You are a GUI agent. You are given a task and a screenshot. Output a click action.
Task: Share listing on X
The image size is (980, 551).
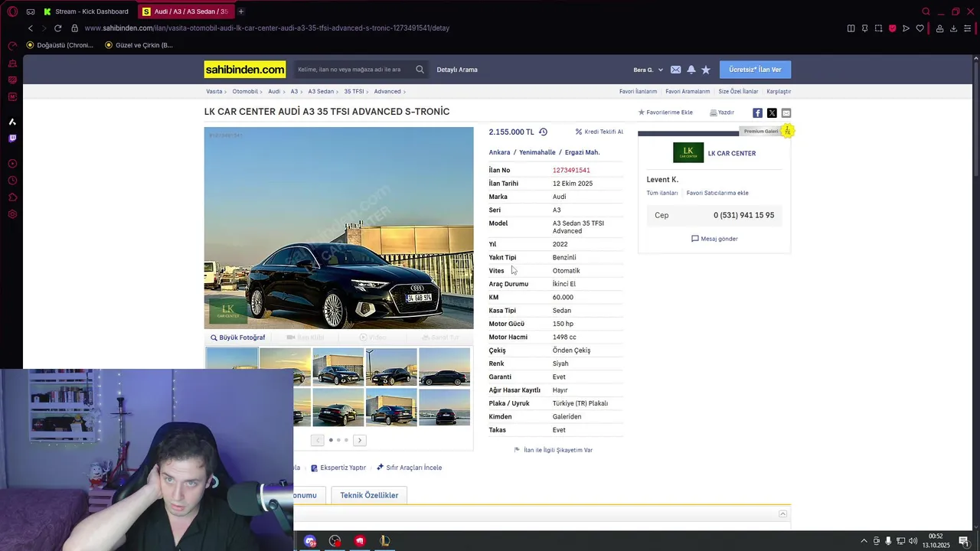772,112
